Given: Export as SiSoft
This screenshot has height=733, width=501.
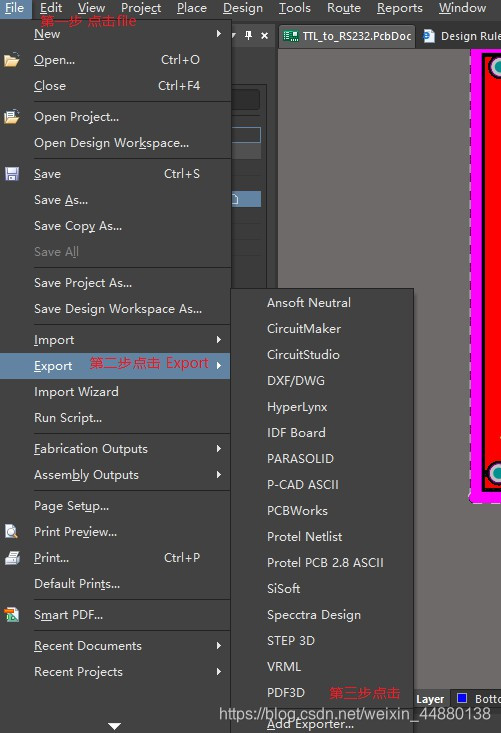Looking at the screenshot, I should [322, 589].
